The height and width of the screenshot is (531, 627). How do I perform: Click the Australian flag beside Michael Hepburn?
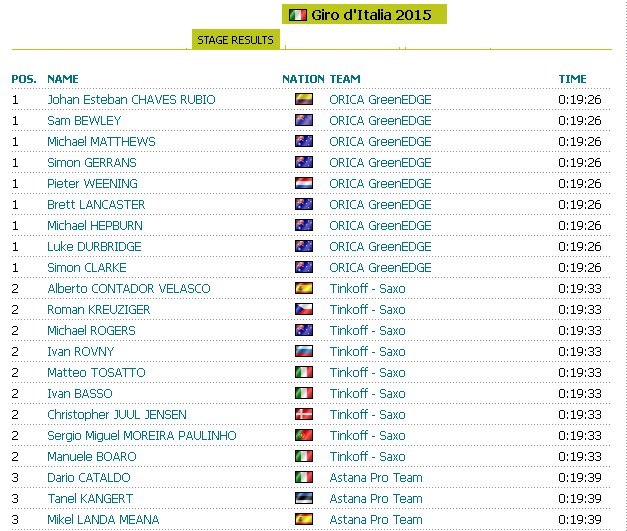click(x=304, y=225)
